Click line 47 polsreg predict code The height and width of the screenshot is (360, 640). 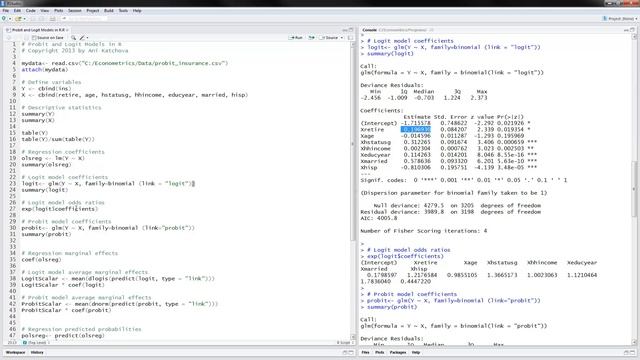click(x=63, y=336)
